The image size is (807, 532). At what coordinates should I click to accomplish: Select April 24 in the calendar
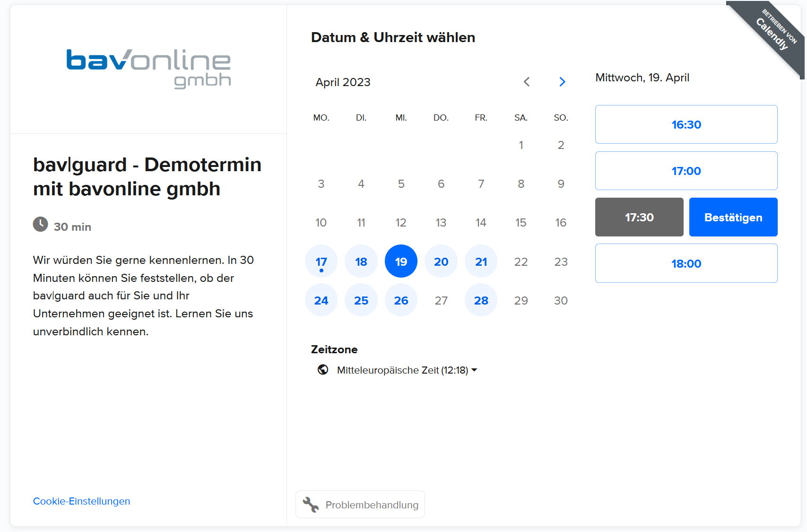coord(321,300)
